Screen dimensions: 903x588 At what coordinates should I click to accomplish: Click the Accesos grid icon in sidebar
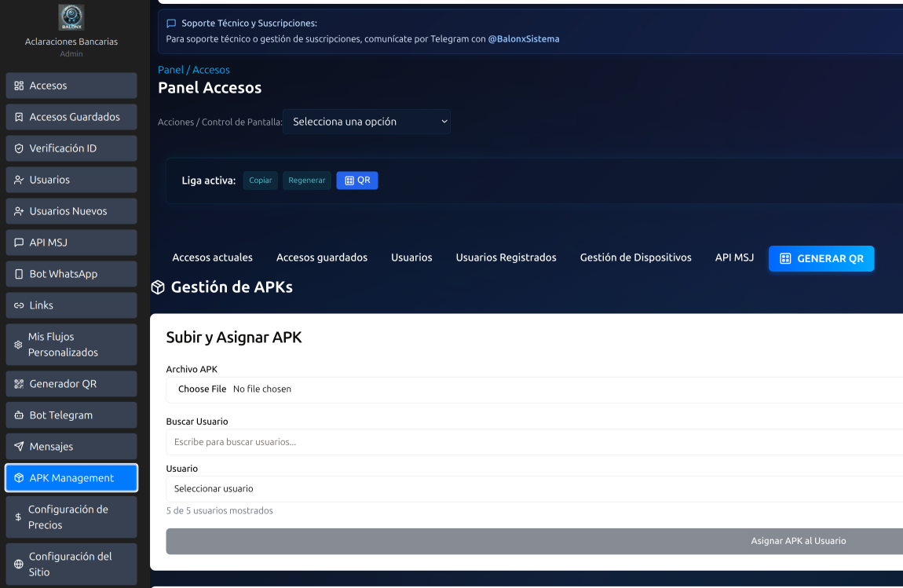(19, 86)
